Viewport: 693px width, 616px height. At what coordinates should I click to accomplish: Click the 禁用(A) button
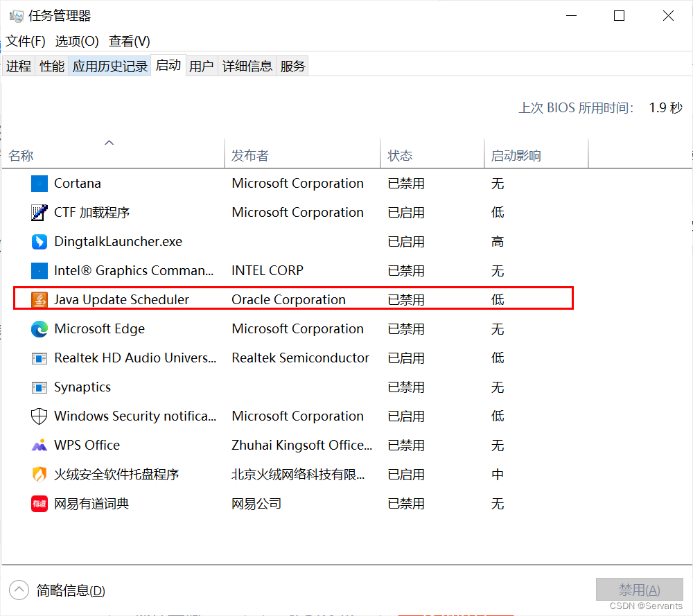(639, 590)
